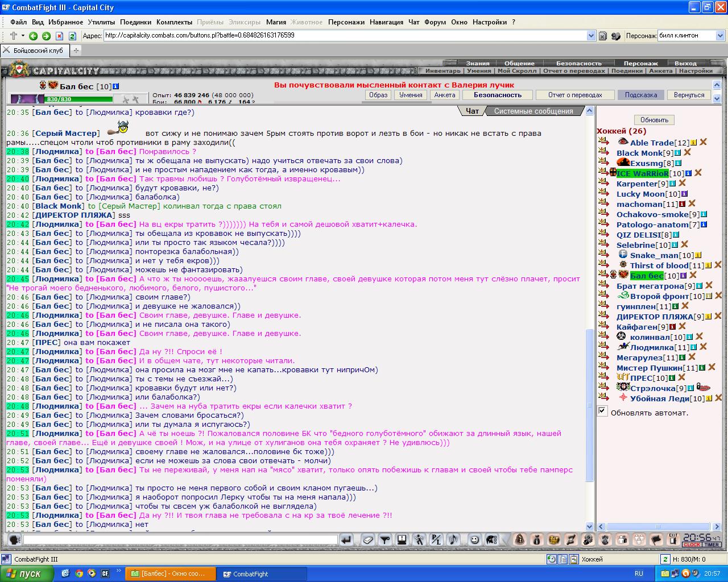The height and width of the screenshot is (582, 728).
Task: Click the down arrow of the character panel scroller
Action: coord(717,99)
